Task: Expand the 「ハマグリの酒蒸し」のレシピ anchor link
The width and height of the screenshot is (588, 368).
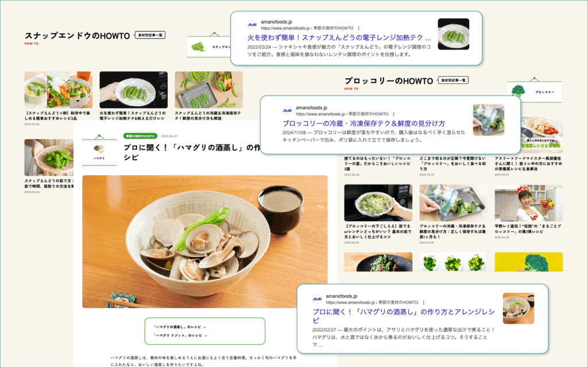Action: pos(180,327)
